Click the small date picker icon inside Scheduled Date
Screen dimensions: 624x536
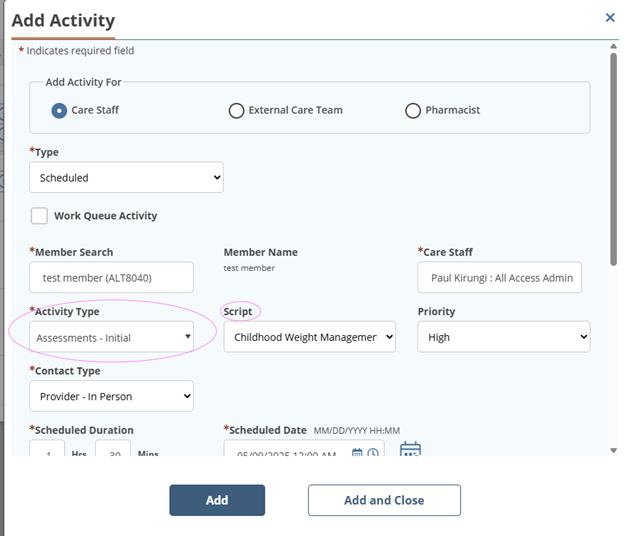click(358, 453)
